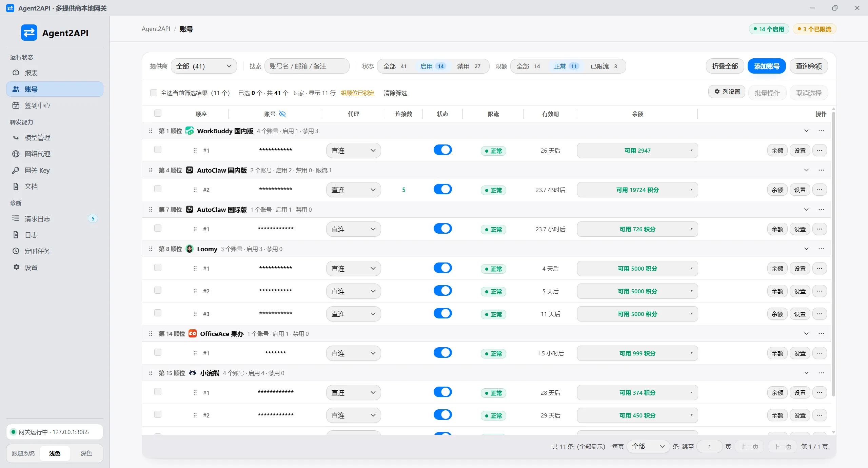The width and height of the screenshot is (868, 468).
Task: Switch off OfficeAce 果办 #1 account toggle
Action: 442,353
